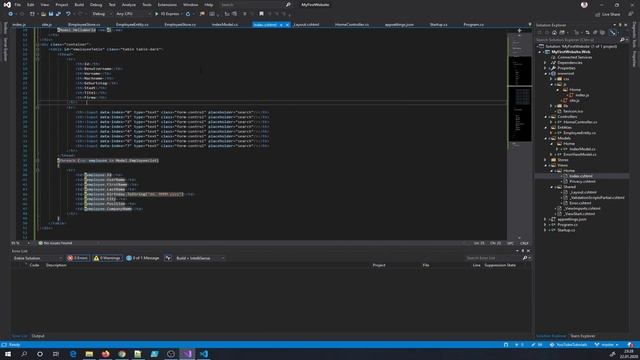This screenshot has width=640, height=360.
Task: Collapse the wwwroot folder
Action: 545,73
